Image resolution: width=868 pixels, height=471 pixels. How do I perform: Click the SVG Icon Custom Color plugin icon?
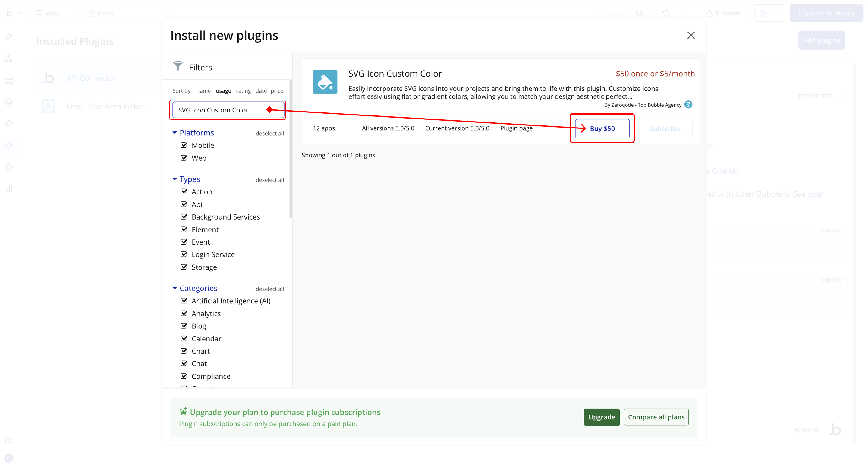click(x=325, y=82)
